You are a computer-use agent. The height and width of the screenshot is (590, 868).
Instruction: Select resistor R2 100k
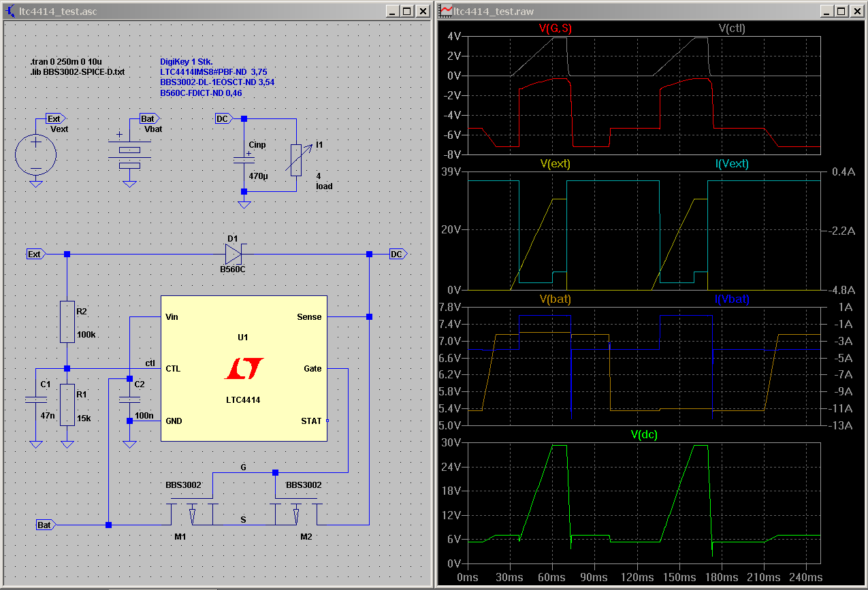67,321
